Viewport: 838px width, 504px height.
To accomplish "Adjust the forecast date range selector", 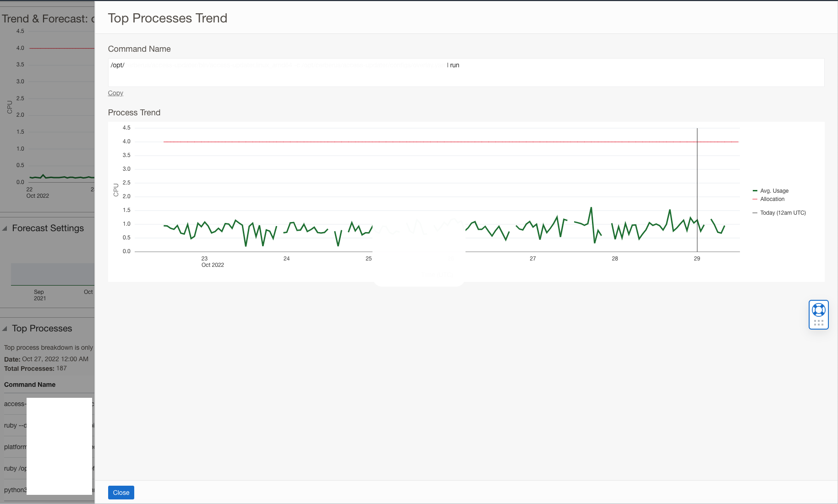I will tap(53, 274).
